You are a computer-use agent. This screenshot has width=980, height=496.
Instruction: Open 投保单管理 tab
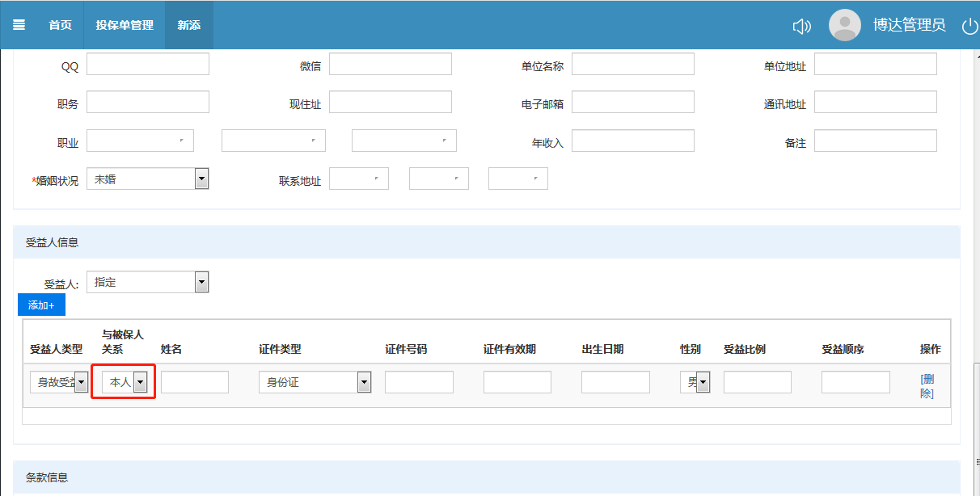pos(125,25)
